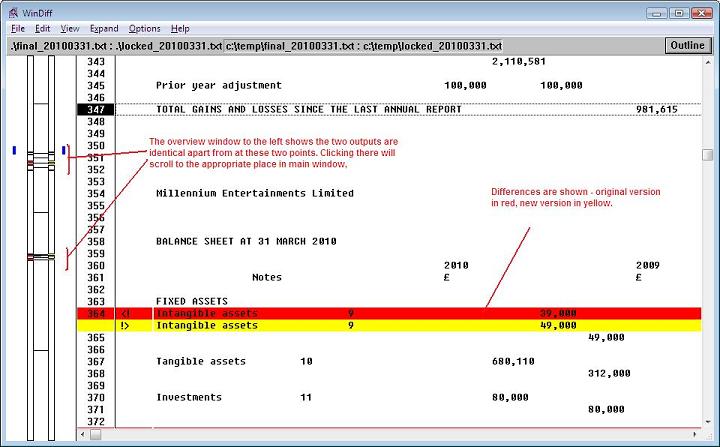Screen dimensions: 720x447
Task: Minimize the WinDiff window
Action: 657,13
